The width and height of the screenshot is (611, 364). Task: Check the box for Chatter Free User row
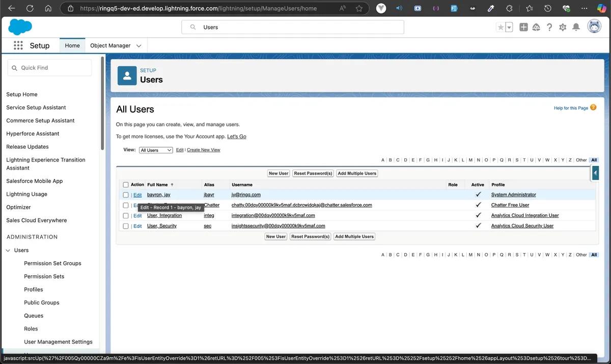126,205
